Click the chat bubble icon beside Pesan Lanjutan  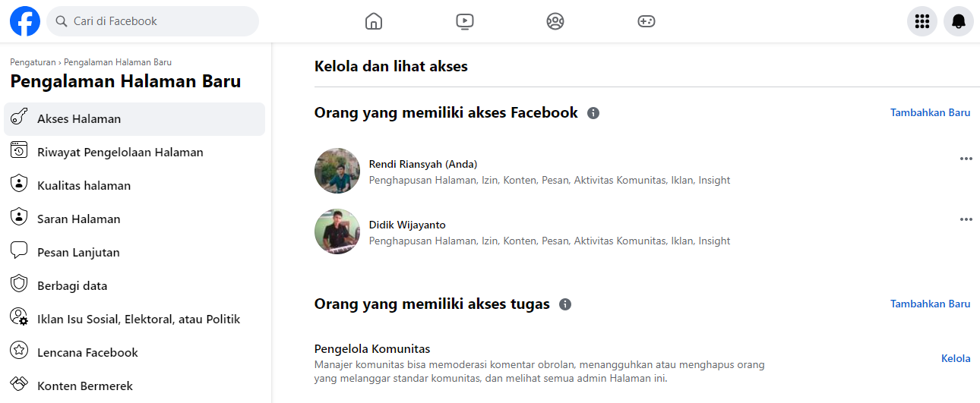(x=19, y=251)
